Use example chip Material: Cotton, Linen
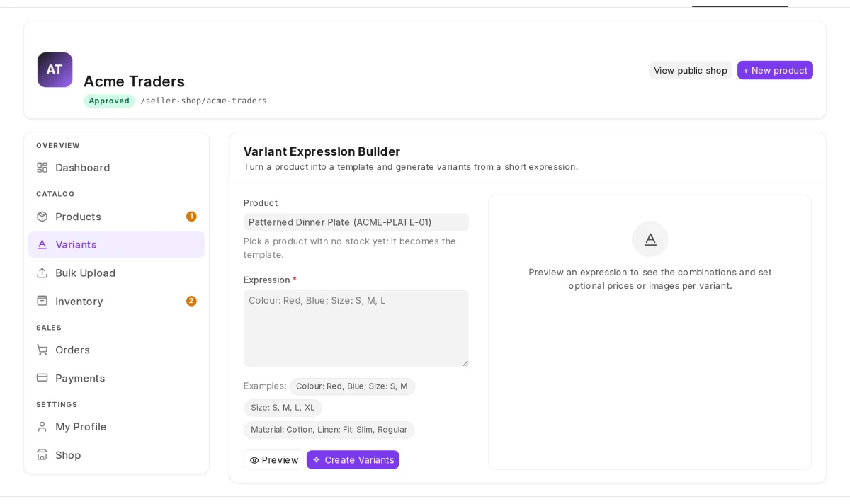This screenshot has height=504, width=850. tap(329, 430)
